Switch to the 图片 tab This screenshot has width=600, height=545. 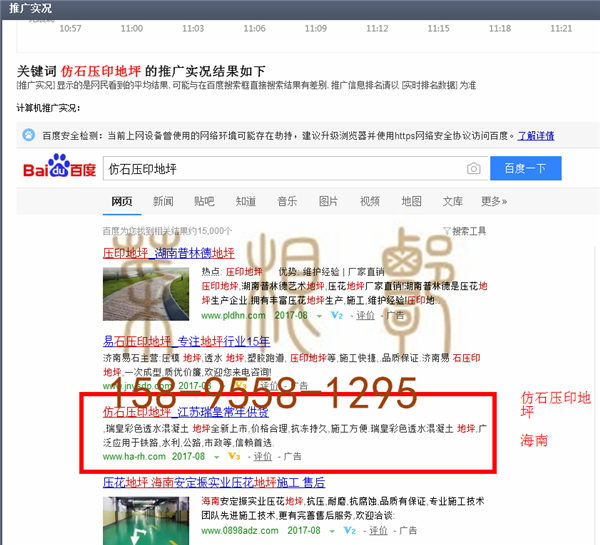tap(328, 201)
